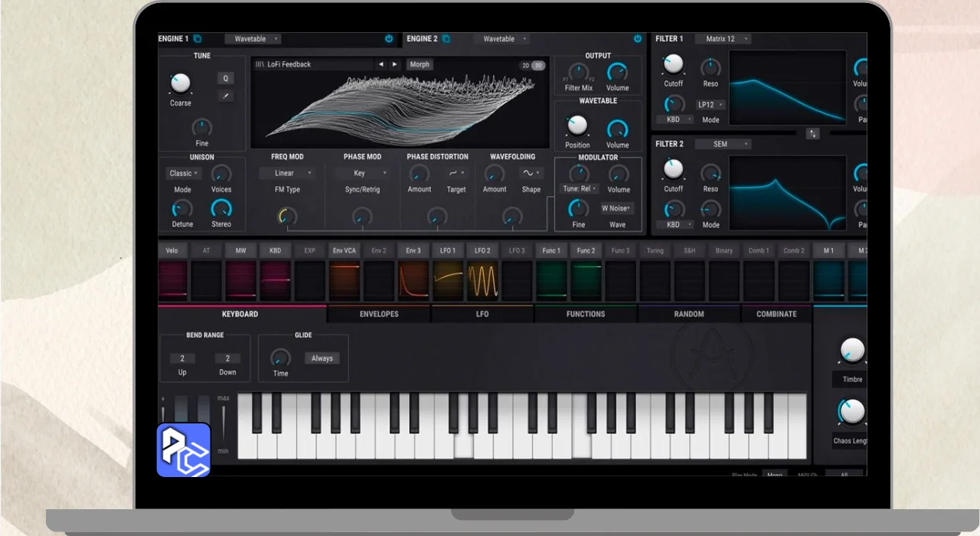Click the pencil edit icon in Tune
The height and width of the screenshot is (536, 980).
(x=225, y=96)
